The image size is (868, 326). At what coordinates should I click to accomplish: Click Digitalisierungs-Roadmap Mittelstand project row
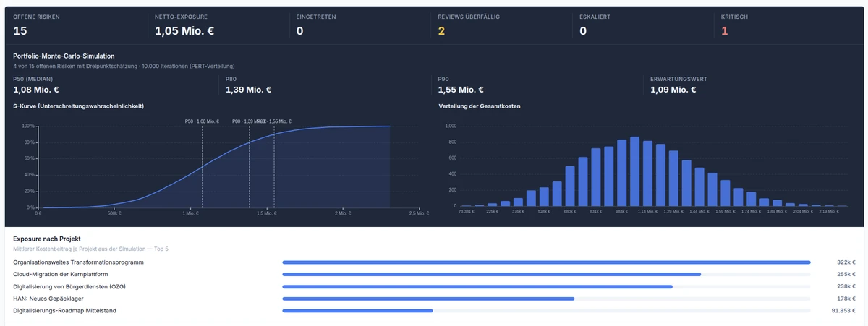434,310
